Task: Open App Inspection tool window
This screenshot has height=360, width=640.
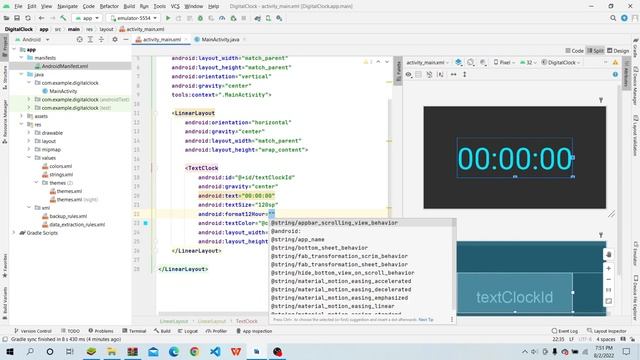Action: [254, 331]
